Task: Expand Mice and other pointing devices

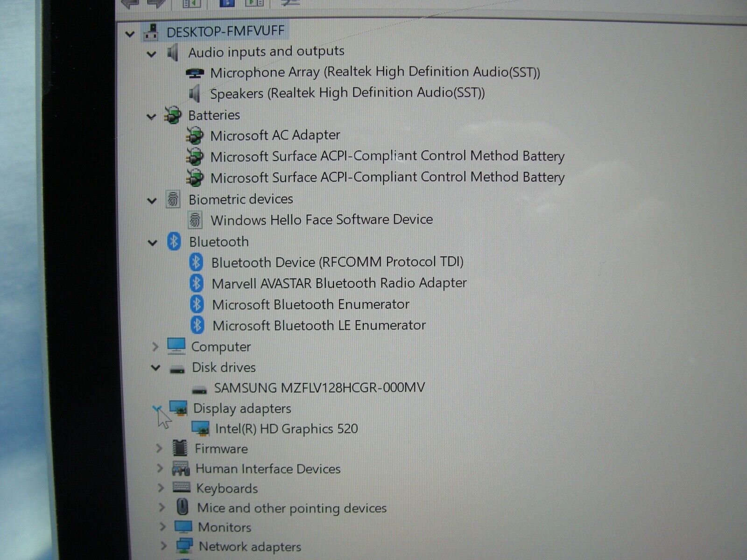Action: point(162,507)
